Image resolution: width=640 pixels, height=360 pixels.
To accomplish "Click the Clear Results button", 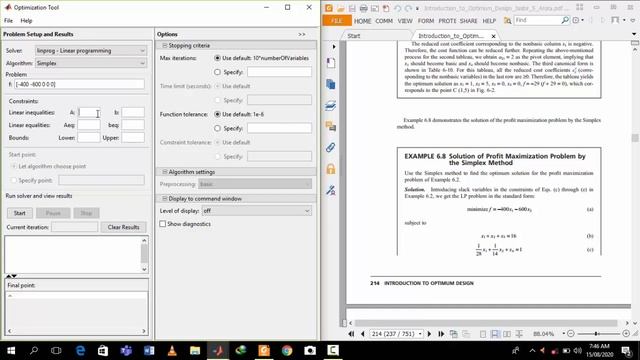I will pyautogui.click(x=123, y=227).
